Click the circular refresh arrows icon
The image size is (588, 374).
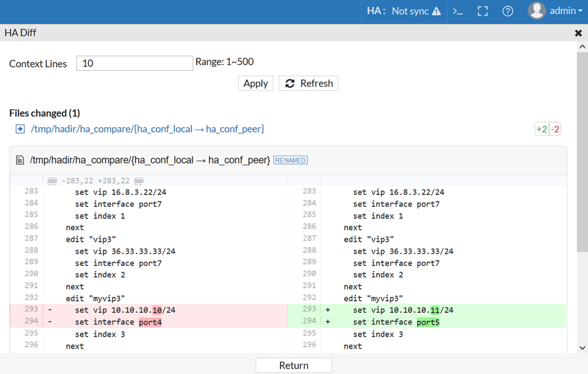point(289,83)
